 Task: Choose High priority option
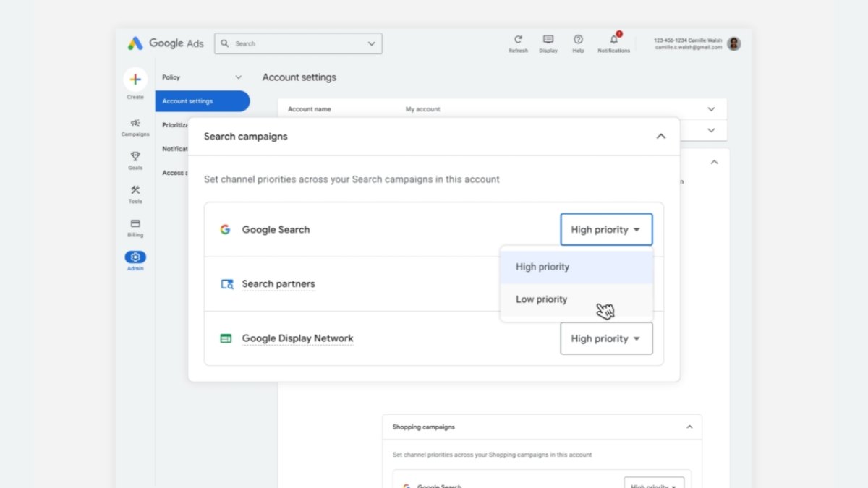tap(576, 267)
